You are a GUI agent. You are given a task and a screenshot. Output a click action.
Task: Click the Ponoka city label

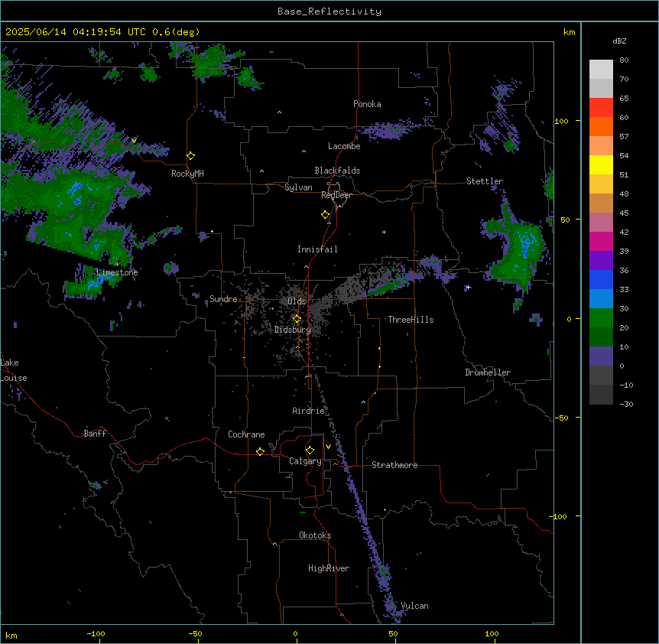[x=367, y=104]
